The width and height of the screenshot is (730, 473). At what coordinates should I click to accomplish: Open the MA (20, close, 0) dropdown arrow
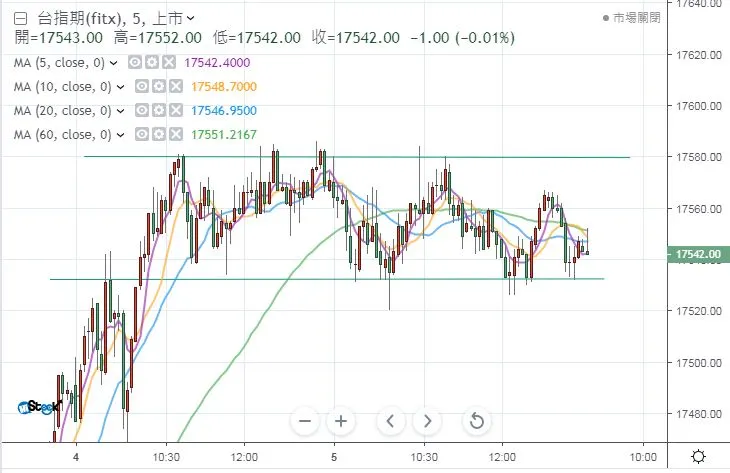point(121,110)
